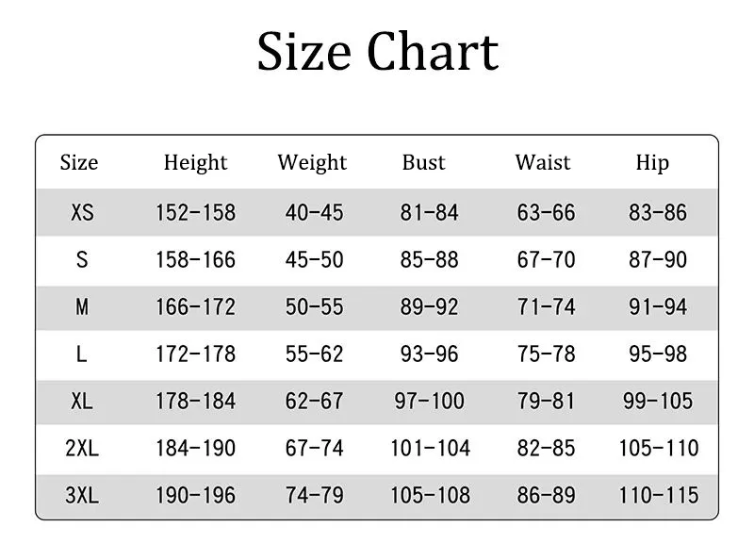This screenshot has height=560, width=754.
Task: Select bust value 97-100
Action: point(429,402)
